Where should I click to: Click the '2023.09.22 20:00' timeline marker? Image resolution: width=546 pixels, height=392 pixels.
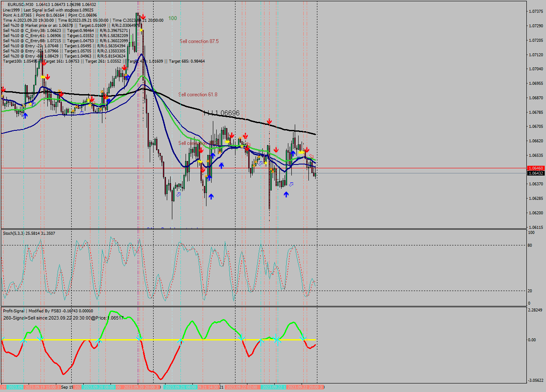tap(305, 387)
